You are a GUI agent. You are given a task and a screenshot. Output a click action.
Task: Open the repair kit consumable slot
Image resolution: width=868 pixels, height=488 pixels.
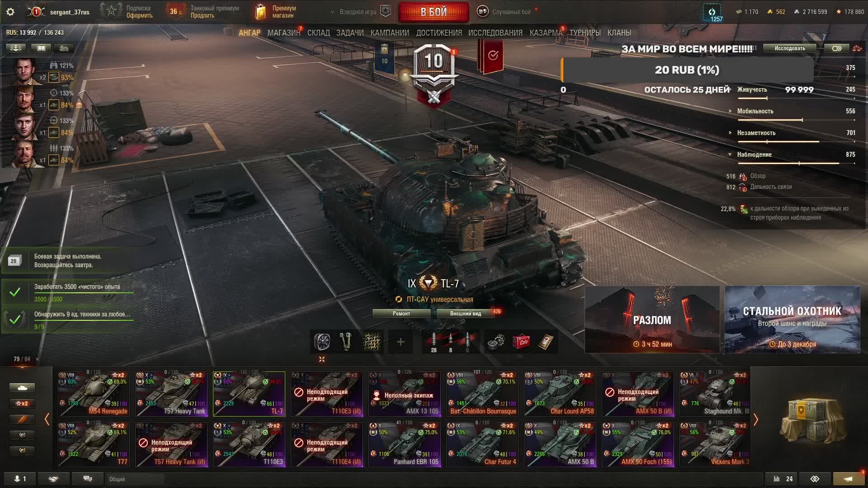click(497, 342)
